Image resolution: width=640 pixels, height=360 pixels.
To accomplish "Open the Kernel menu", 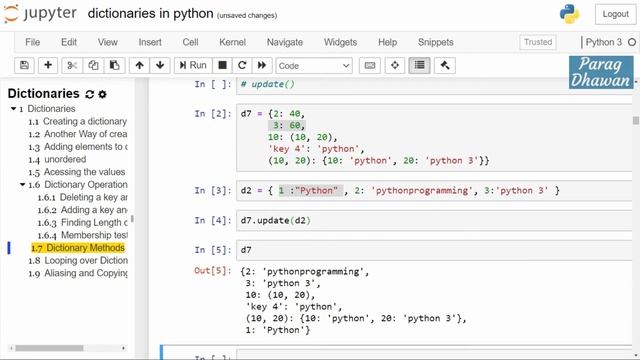I will 233,42.
